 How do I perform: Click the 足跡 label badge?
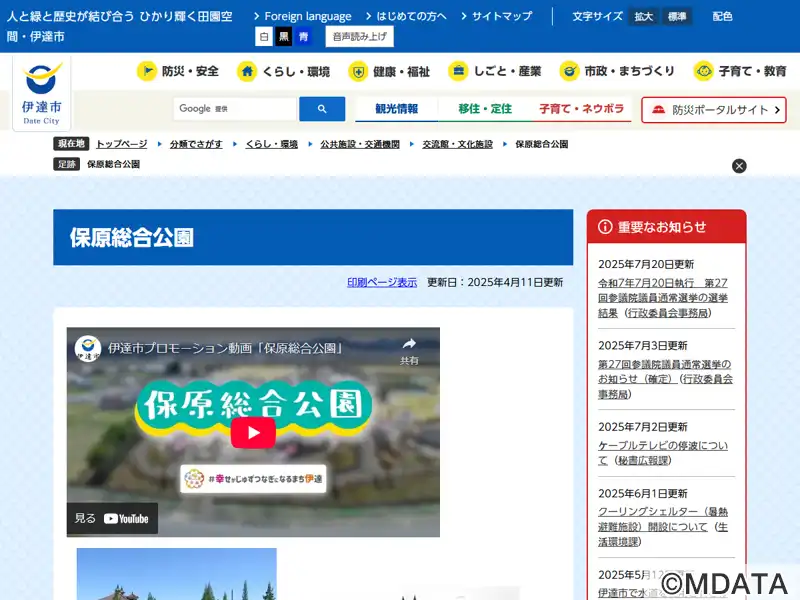coord(66,164)
